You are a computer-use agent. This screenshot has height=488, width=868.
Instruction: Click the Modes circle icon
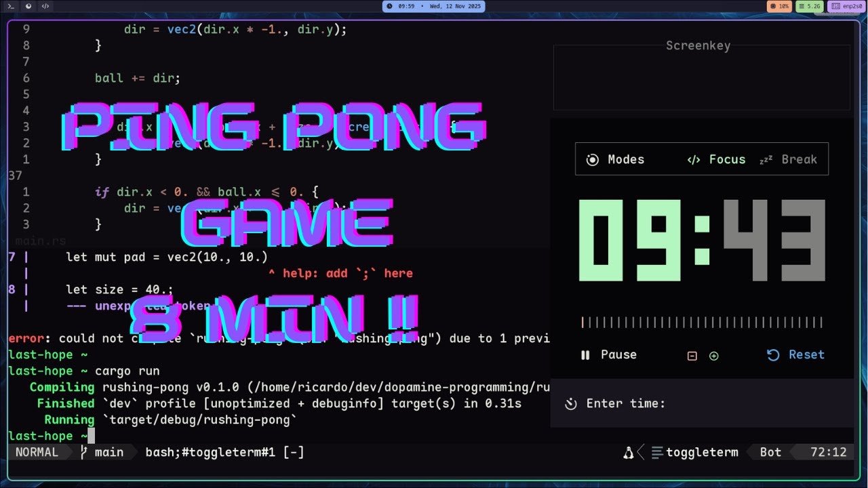click(x=593, y=160)
